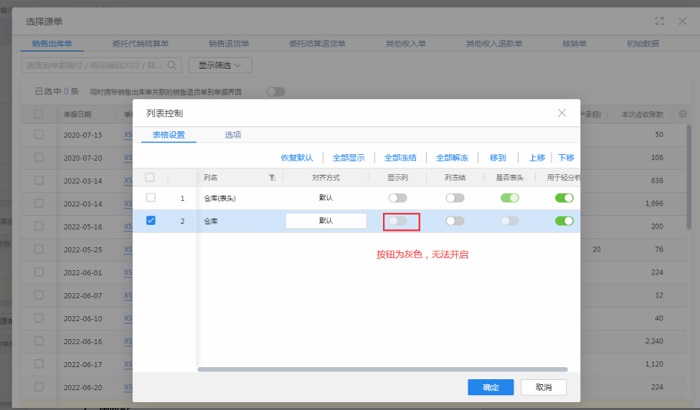Click the search magnifier icon in background

(x=172, y=65)
